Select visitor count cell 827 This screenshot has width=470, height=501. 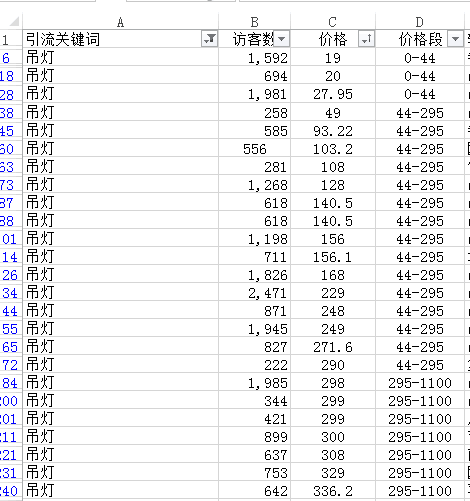254,346
